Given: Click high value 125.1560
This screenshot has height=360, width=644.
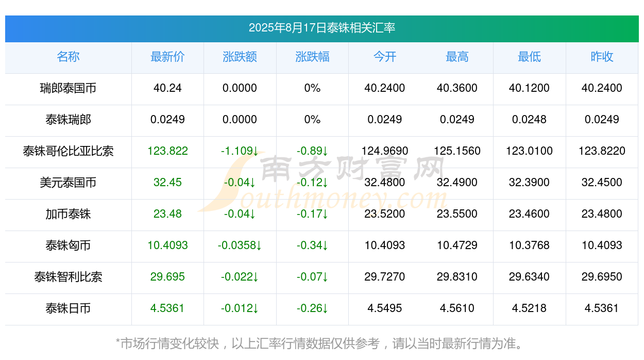Looking at the screenshot, I should pos(457,151).
